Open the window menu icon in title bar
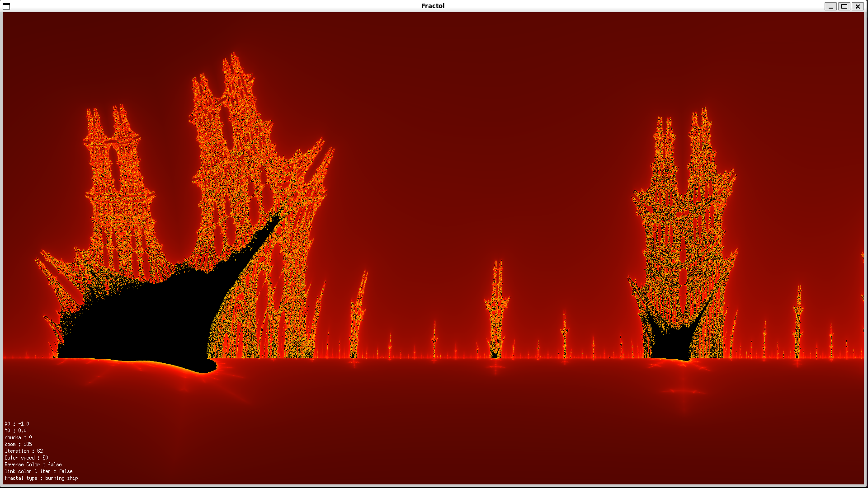868x488 pixels. 6,6
